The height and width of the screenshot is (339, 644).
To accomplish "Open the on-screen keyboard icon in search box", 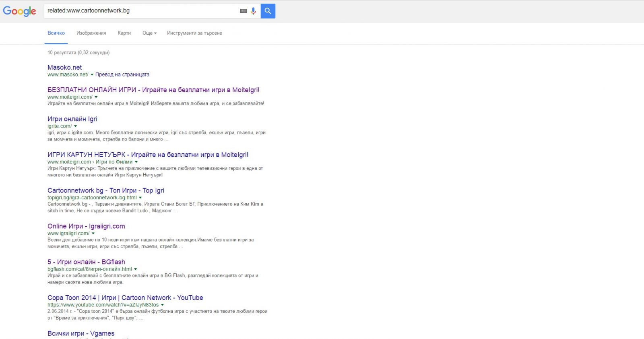I will pyautogui.click(x=244, y=11).
